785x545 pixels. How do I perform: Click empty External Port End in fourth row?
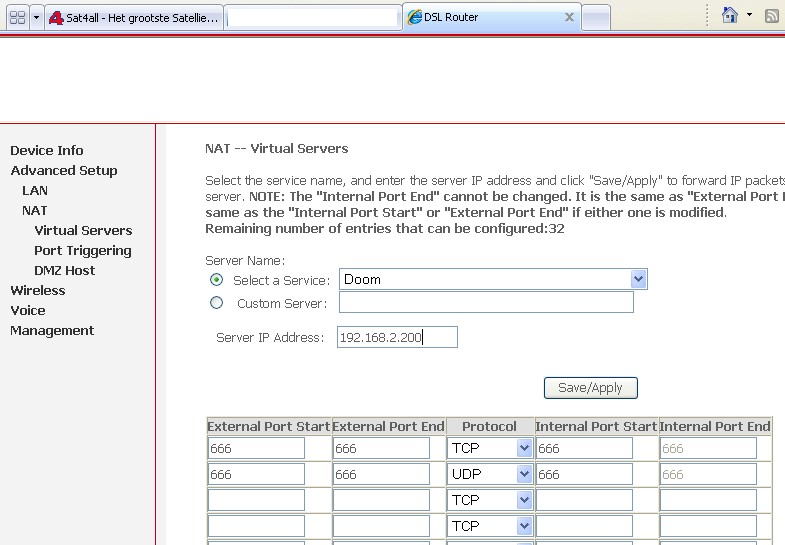pyautogui.click(x=381, y=526)
